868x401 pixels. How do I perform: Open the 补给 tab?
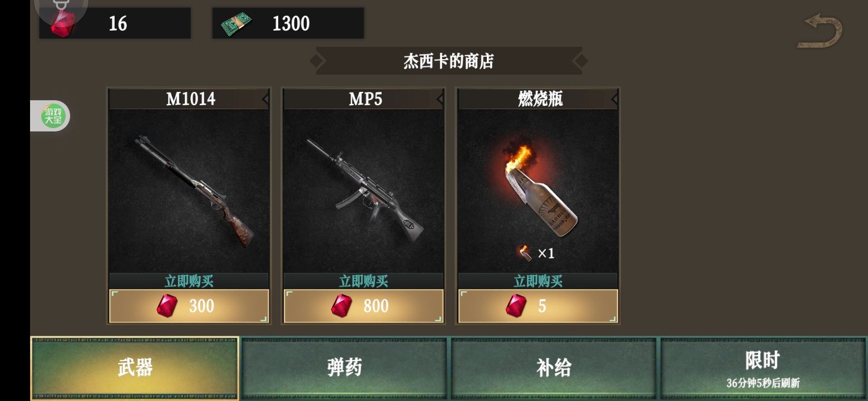[x=554, y=368]
